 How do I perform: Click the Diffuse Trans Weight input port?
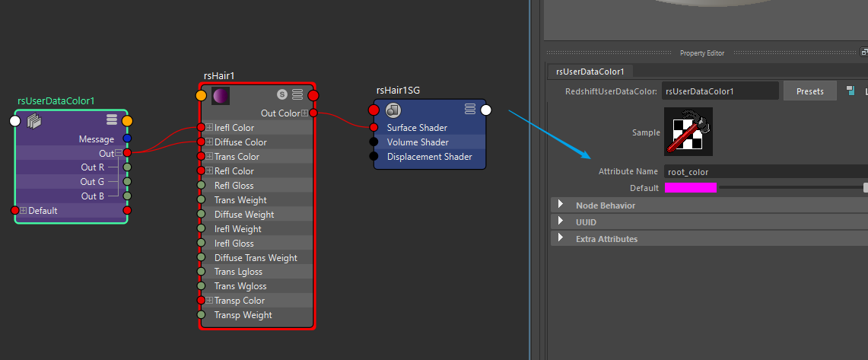(202, 257)
